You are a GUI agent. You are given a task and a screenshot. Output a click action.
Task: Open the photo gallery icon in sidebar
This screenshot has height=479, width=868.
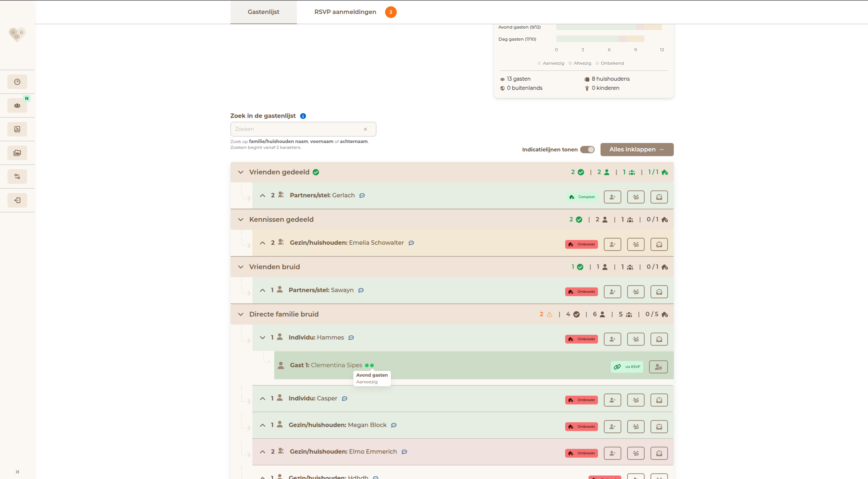pos(17,153)
